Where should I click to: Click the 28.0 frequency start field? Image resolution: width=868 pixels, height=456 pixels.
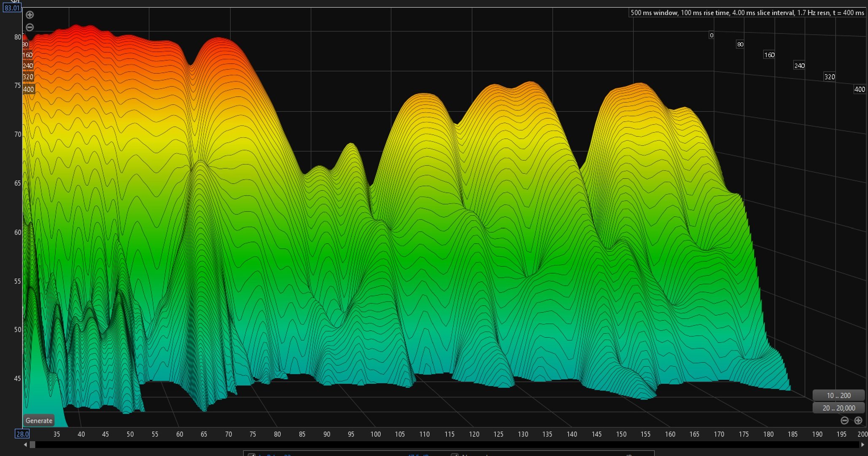[x=22, y=434]
